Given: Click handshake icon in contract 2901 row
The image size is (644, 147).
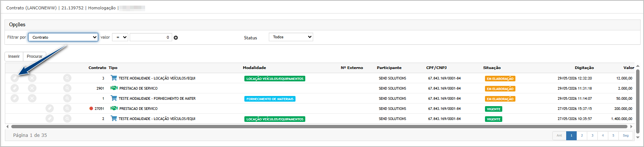Looking at the screenshot, I should click(x=114, y=88).
